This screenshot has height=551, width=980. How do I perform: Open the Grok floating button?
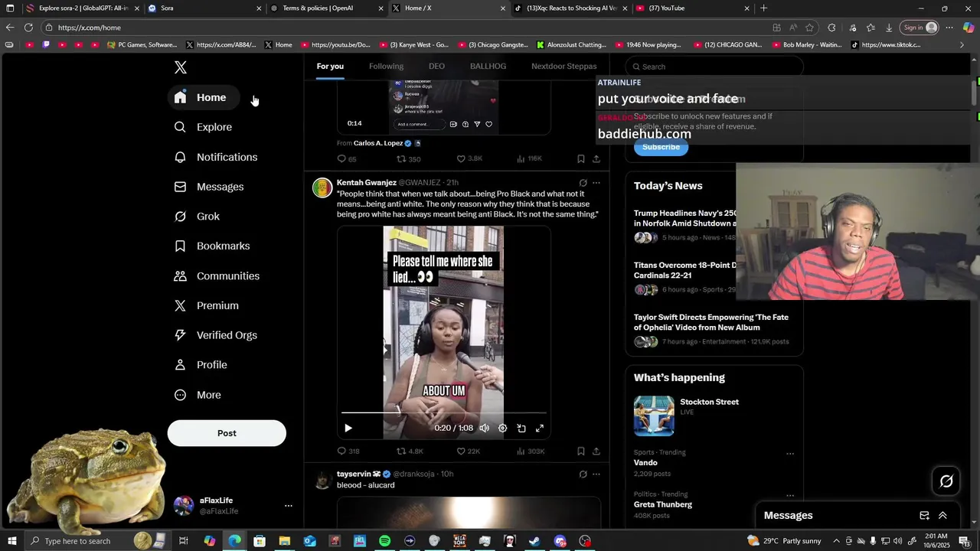coord(946,481)
